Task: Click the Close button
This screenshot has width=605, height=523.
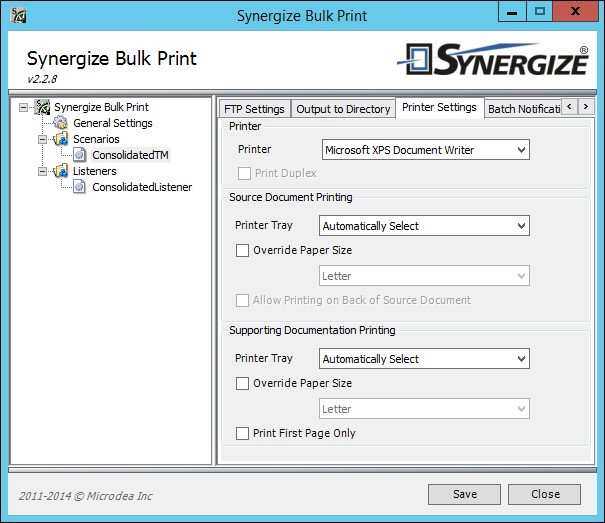Action: (x=544, y=494)
